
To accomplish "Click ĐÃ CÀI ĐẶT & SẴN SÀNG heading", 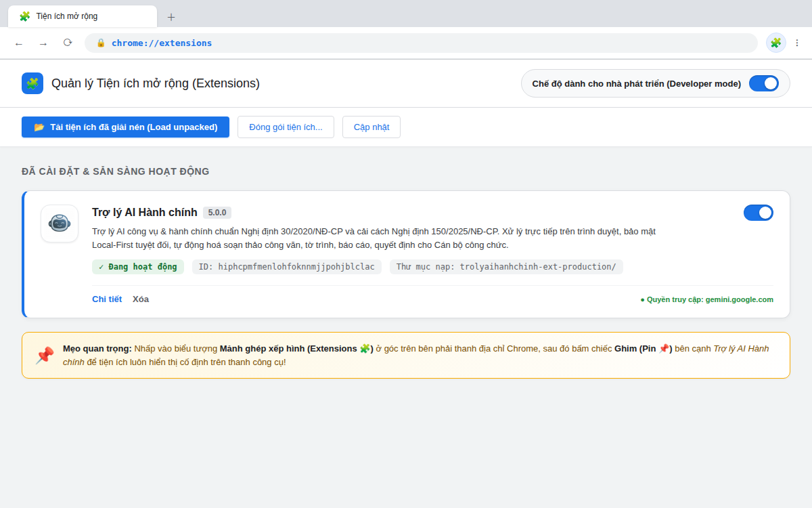I will coord(116,171).
